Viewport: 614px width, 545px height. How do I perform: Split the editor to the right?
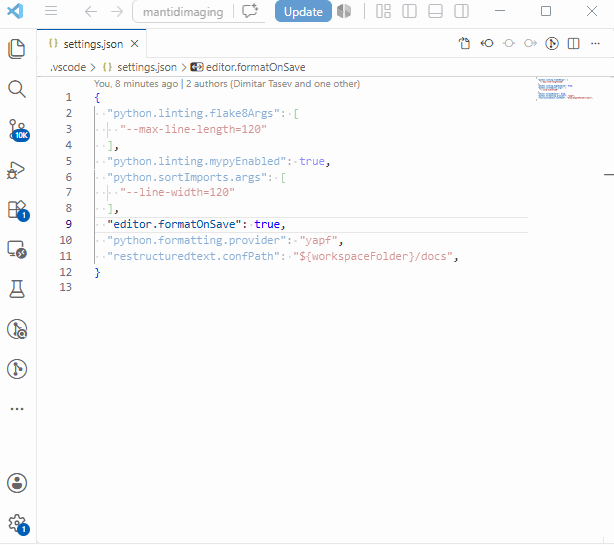[x=573, y=43]
